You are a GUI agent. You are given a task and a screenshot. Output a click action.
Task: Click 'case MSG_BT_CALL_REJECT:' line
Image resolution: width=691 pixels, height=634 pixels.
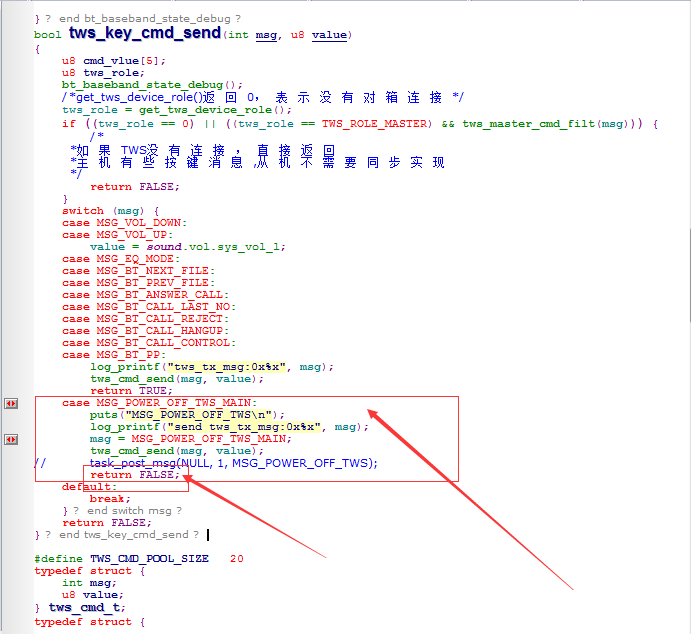click(145, 319)
